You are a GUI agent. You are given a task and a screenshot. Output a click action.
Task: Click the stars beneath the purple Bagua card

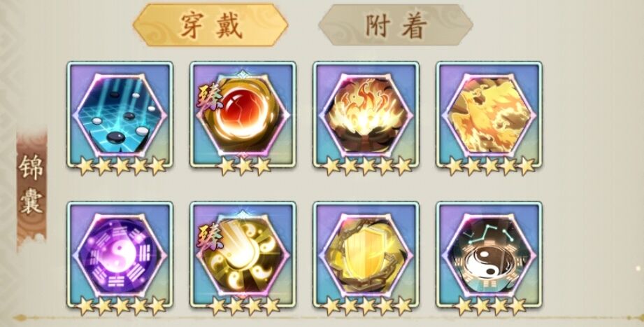coord(121,305)
